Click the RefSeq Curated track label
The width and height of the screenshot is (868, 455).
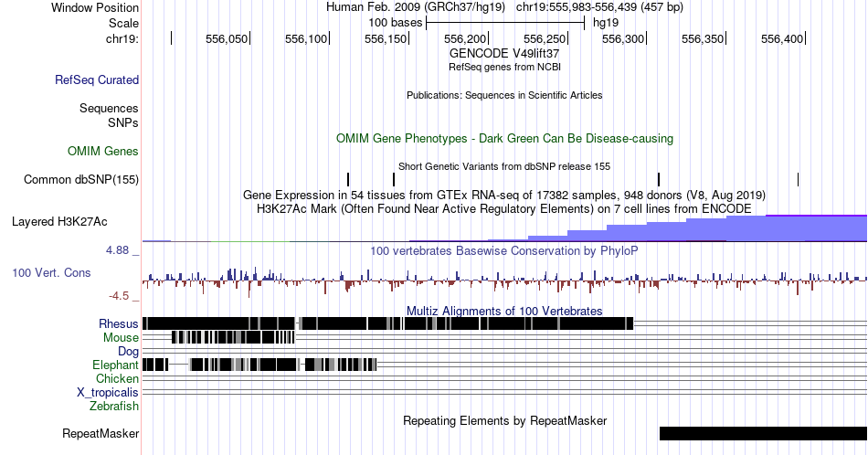coord(97,79)
